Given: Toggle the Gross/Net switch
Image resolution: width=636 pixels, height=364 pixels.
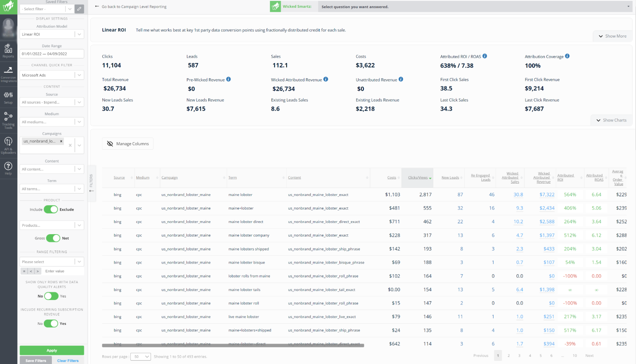Looking at the screenshot, I should pyautogui.click(x=53, y=238).
